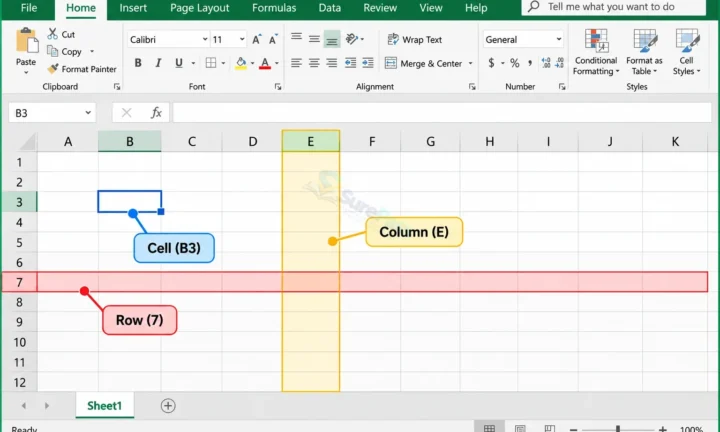Image resolution: width=720 pixels, height=432 pixels.
Task: Click Merge & Center button
Action: (x=423, y=63)
